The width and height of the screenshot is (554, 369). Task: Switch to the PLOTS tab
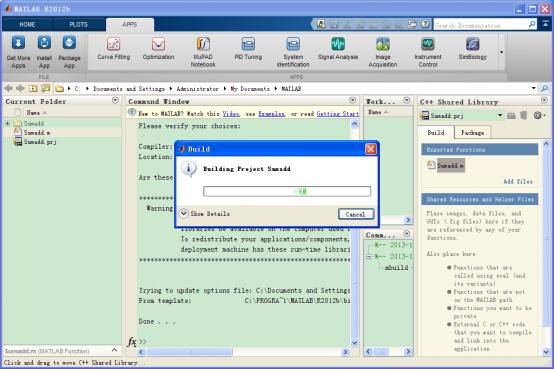click(x=78, y=24)
